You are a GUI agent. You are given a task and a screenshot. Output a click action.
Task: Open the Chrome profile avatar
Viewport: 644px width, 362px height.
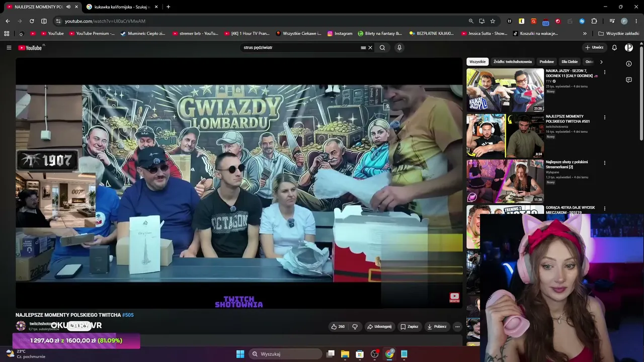coord(624,21)
